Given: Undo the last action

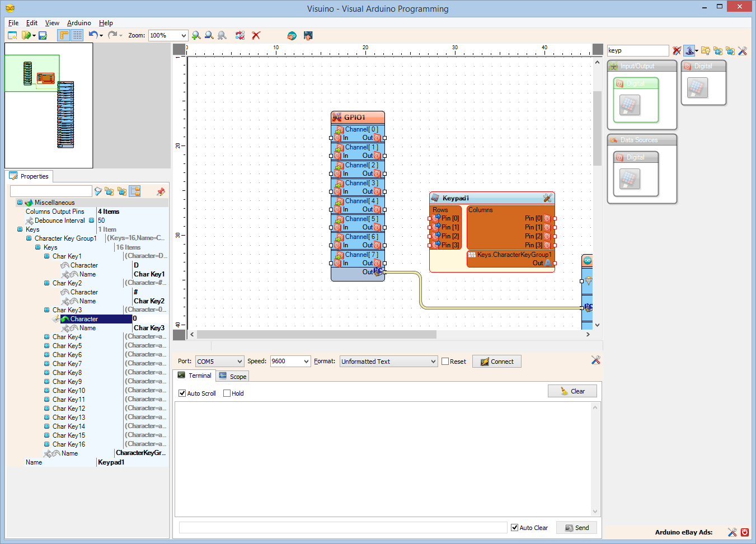Looking at the screenshot, I should tap(93, 35).
